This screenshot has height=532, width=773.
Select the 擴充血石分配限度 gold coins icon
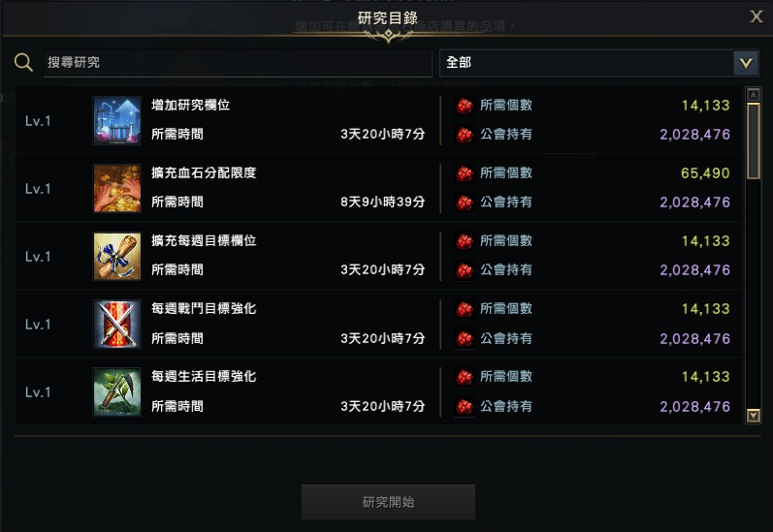click(x=117, y=188)
